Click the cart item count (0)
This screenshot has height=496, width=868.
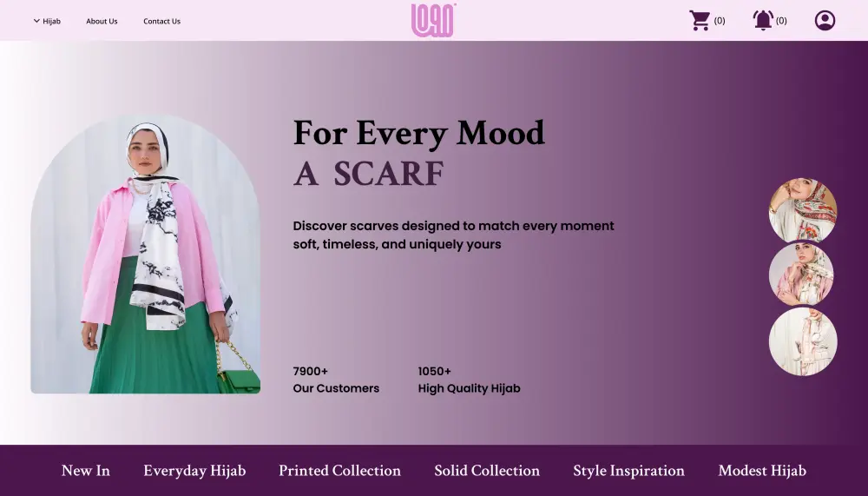[719, 21]
